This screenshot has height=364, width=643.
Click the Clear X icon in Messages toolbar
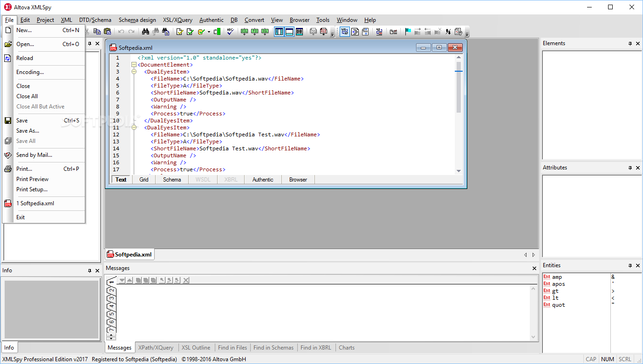pyautogui.click(x=186, y=280)
